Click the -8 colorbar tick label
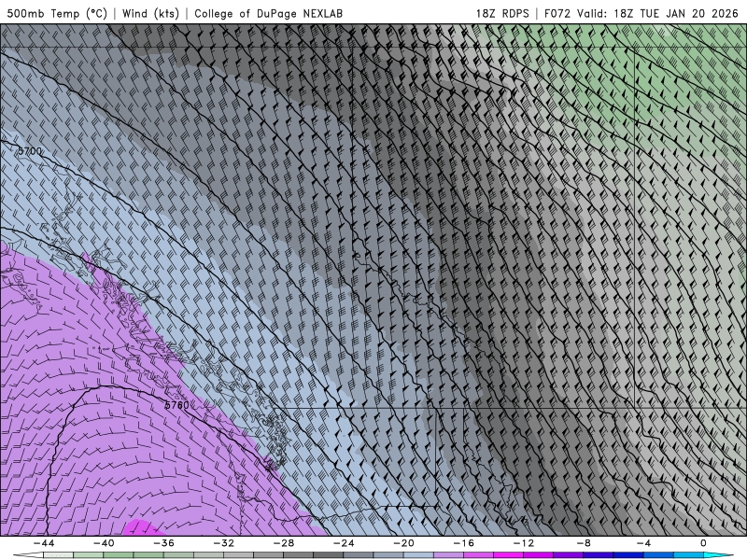The height and width of the screenshot is (560, 747). coord(585,543)
